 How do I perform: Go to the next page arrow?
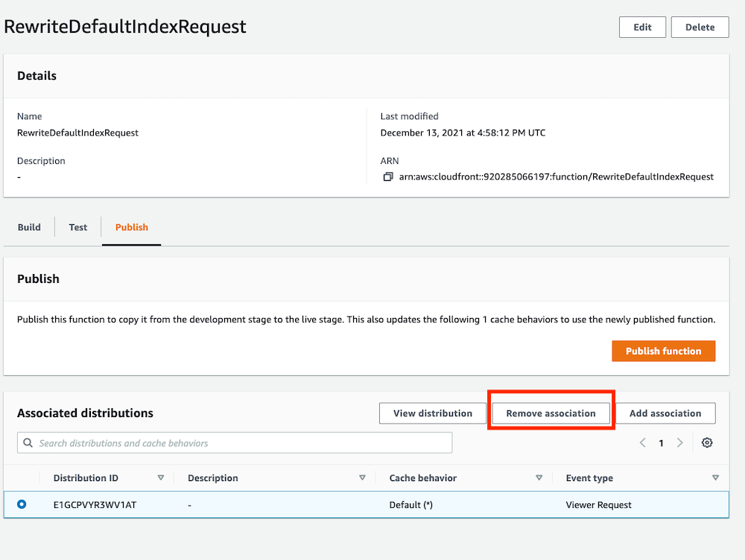pos(679,442)
